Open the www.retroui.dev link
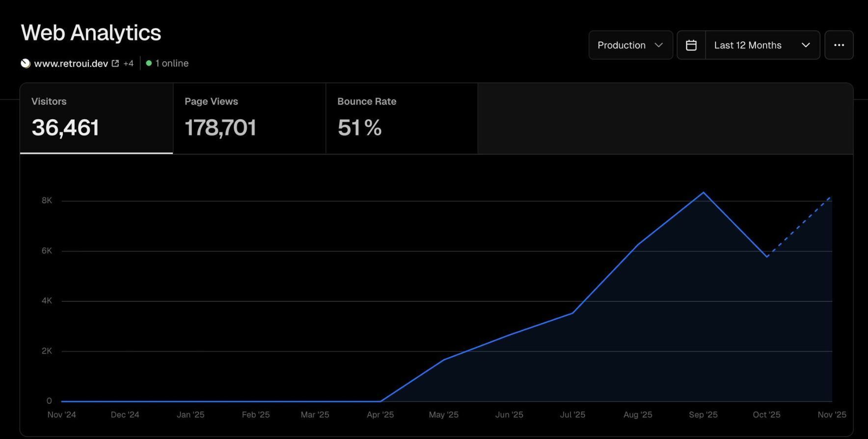This screenshot has height=439, width=868. [x=71, y=63]
